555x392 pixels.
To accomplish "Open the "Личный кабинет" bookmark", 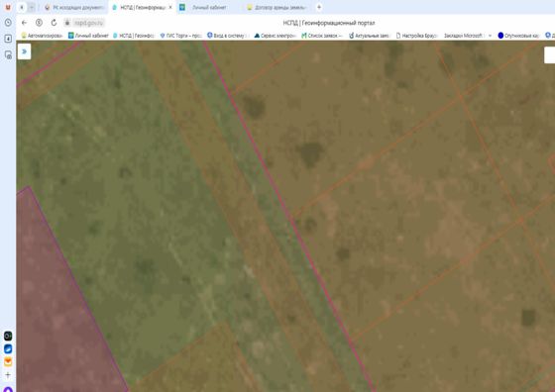I will point(88,36).
